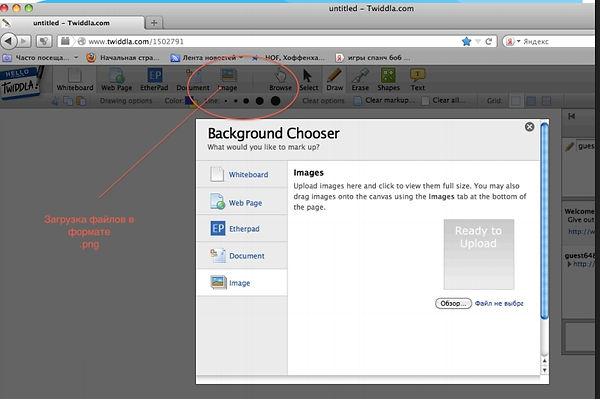
Task: Click Clear markup
Action: pos(384,100)
